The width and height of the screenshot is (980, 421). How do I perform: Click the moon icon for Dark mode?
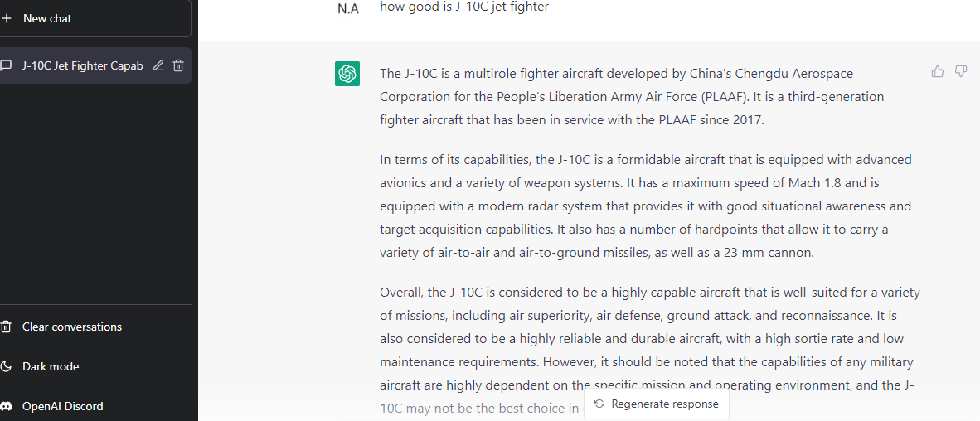[7, 366]
